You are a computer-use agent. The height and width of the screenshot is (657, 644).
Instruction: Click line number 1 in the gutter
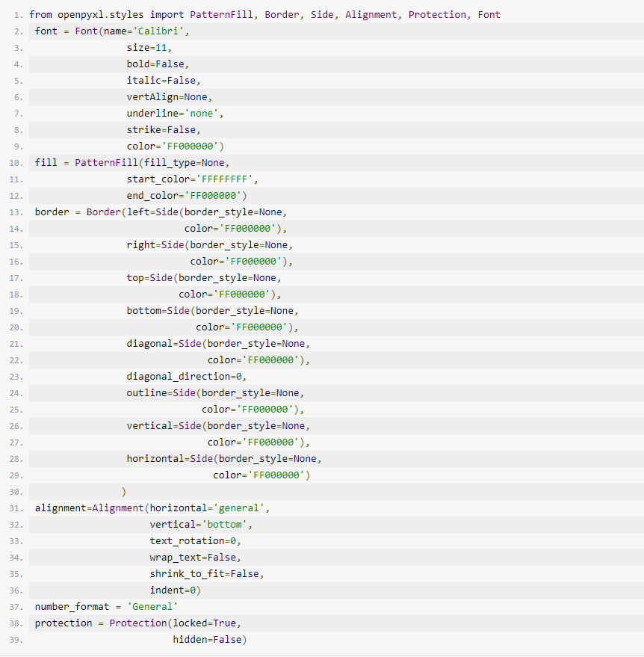pyautogui.click(x=18, y=15)
